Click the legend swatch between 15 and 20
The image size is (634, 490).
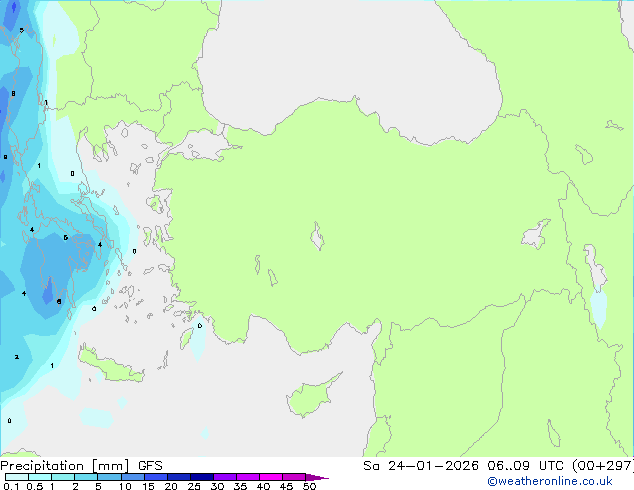156,477
